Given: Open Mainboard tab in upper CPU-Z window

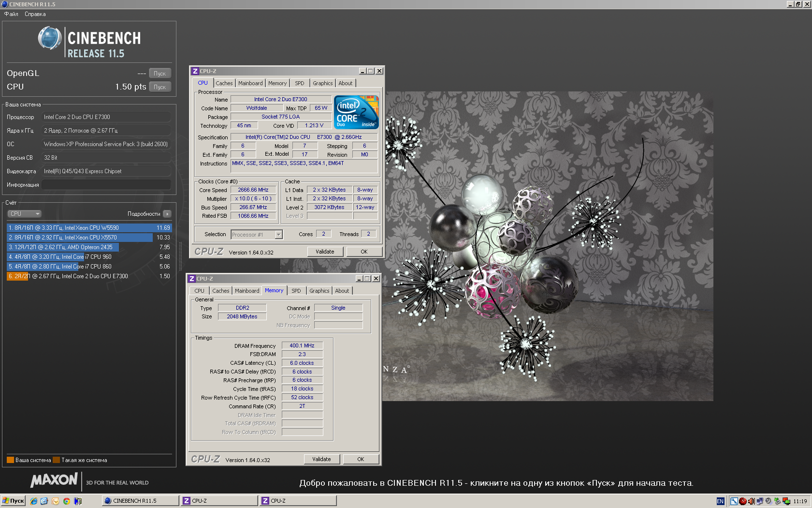Looking at the screenshot, I should tap(250, 83).
